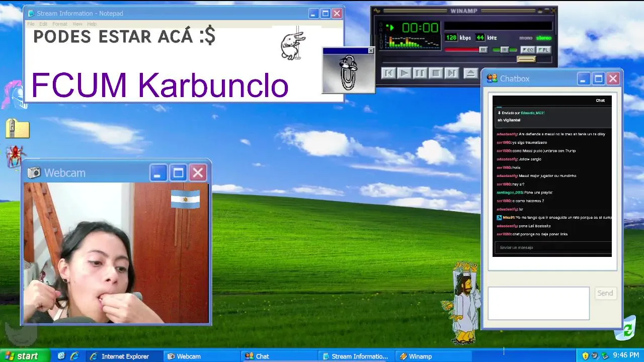Click the 'PODES ESTAR ACÁ :$' text
The image size is (644, 362).
click(x=124, y=36)
